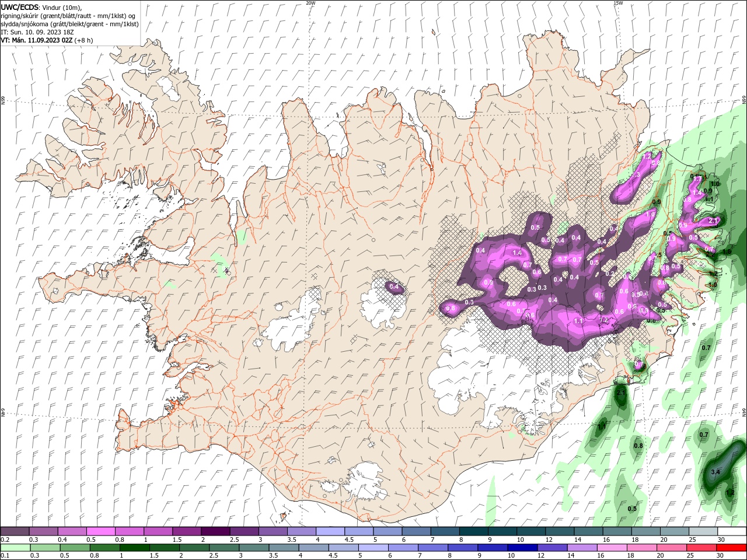
Task: Pick lower legend swatch between 4 and 4.5
Action: click(x=314, y=548)
